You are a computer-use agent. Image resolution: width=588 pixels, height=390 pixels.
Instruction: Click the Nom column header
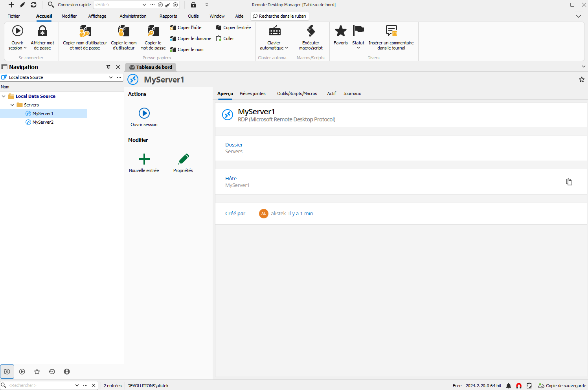coord(43,87)
